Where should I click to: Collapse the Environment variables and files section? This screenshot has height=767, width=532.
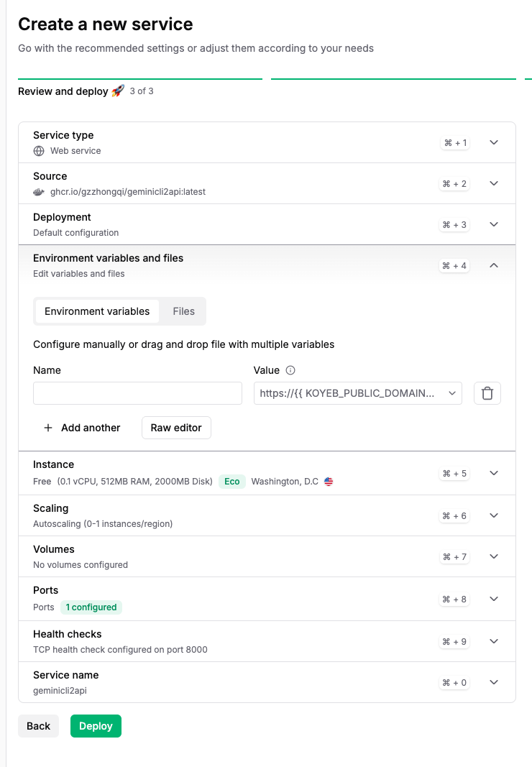tap(493, 265)
